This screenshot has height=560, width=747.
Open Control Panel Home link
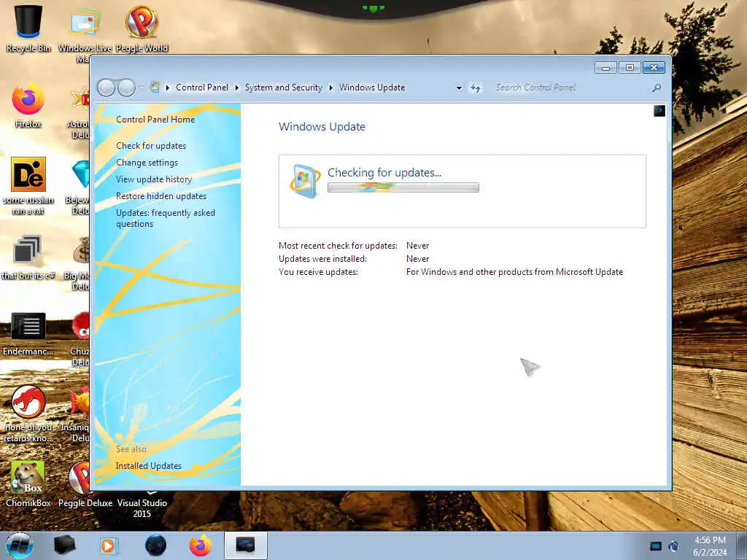pos(155,120)
